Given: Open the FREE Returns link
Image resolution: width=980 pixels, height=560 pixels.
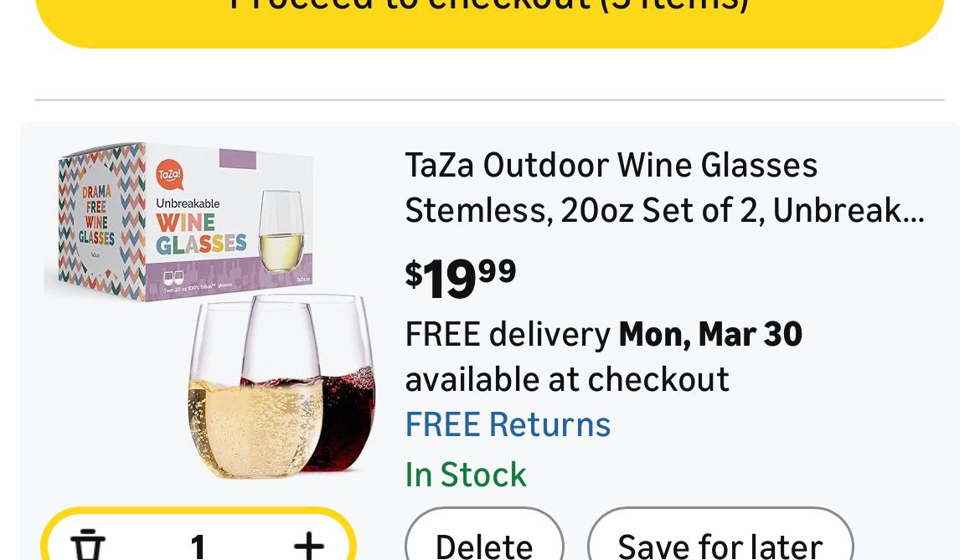Looking at the screenshot, I should pos(508,424).
